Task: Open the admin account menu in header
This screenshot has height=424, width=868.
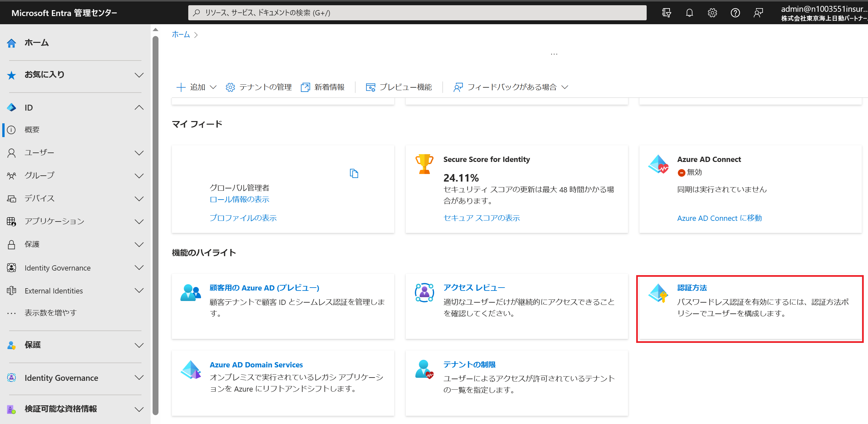Action: tap(824, 13)
